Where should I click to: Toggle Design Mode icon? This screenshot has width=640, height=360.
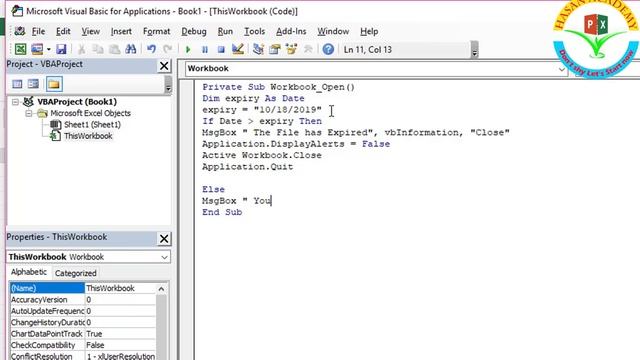tap(238, 49)
